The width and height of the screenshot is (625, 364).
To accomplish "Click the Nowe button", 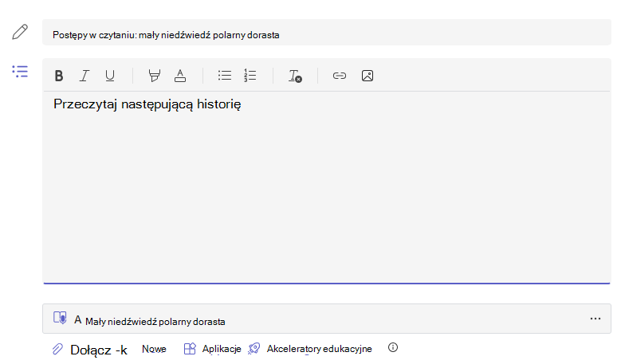I will [x=154, y=349].
